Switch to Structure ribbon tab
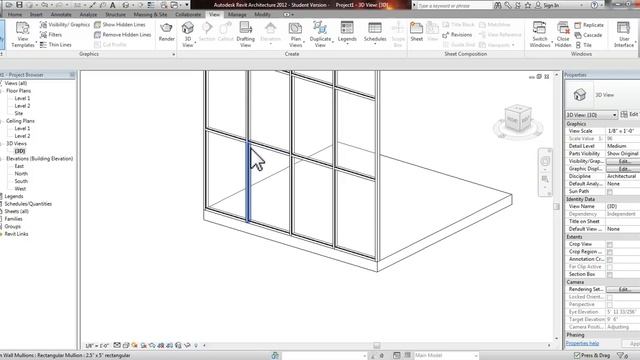The height and width of the screenshot is (360, 640). click(116, 14)
